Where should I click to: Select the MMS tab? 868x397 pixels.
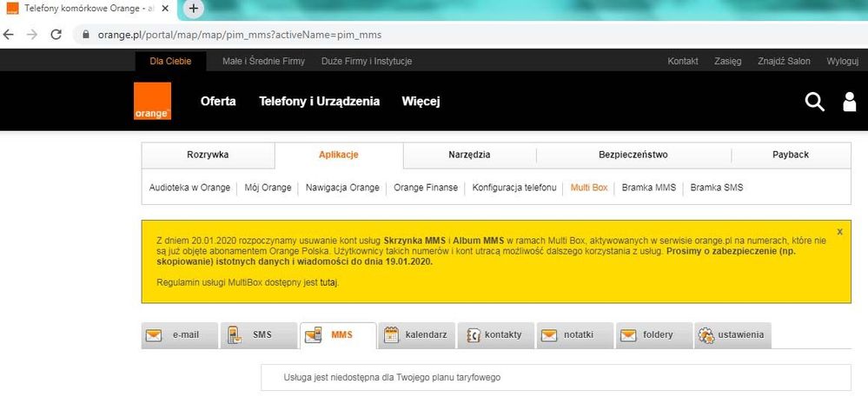tap(338, 335)
